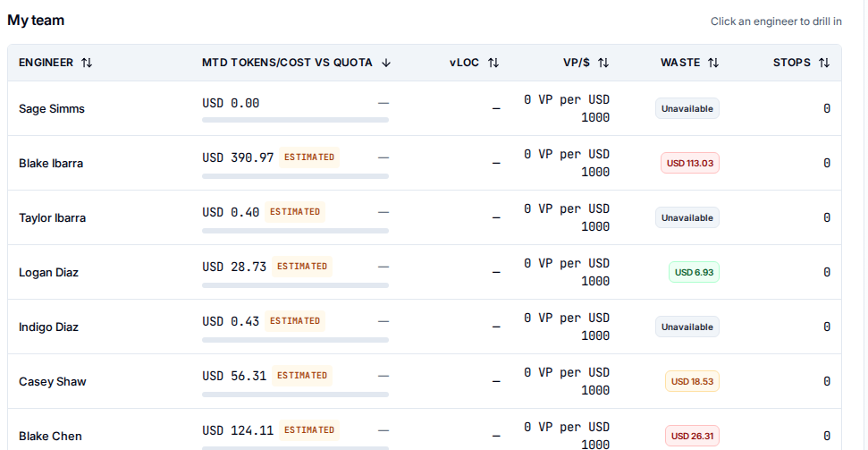
Task: Open Logan Diaz details
Action: [x=48, y=273]
